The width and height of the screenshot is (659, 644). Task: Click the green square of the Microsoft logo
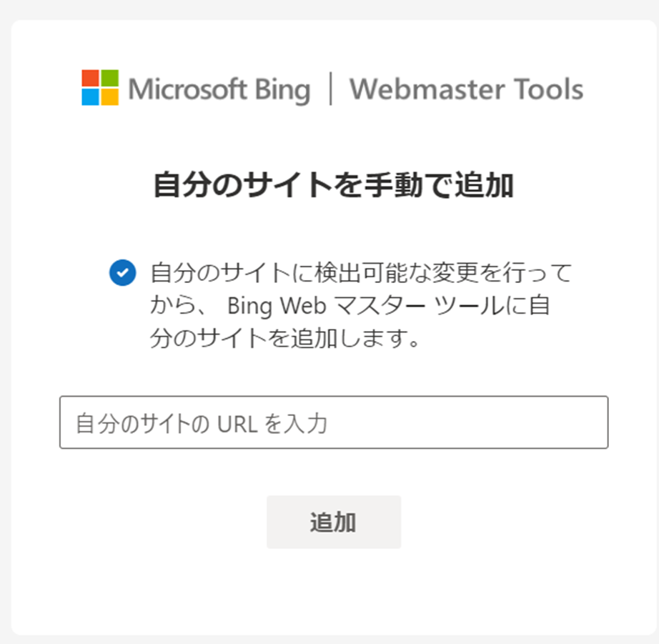109,78
